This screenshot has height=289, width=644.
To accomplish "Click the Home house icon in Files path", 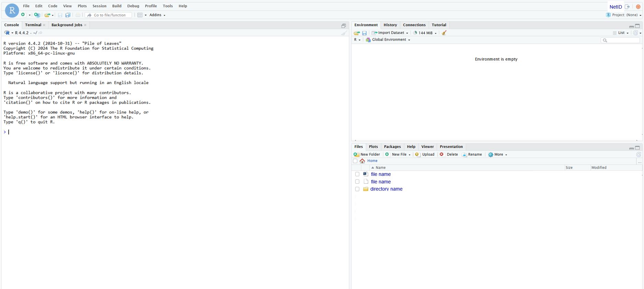I will [362, 161].
